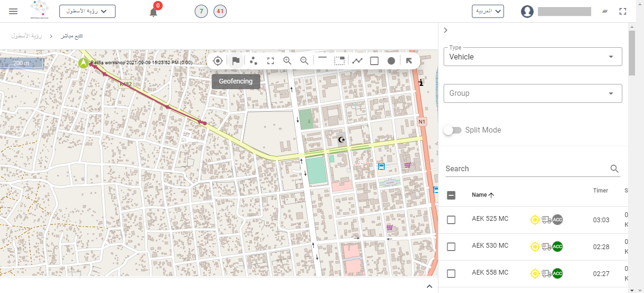Open the notifications bell
Screen dimensions: 644x293
[x=153, y=12]
